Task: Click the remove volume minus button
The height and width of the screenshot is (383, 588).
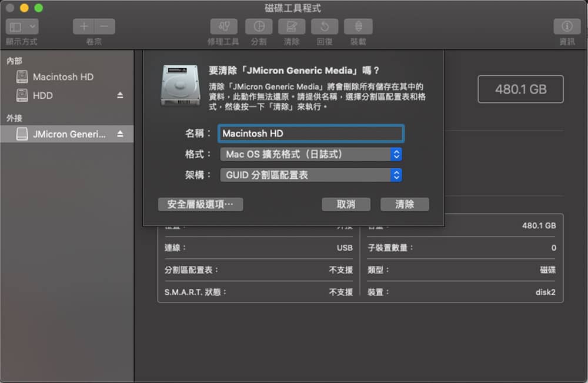Action: coord(105,26)
